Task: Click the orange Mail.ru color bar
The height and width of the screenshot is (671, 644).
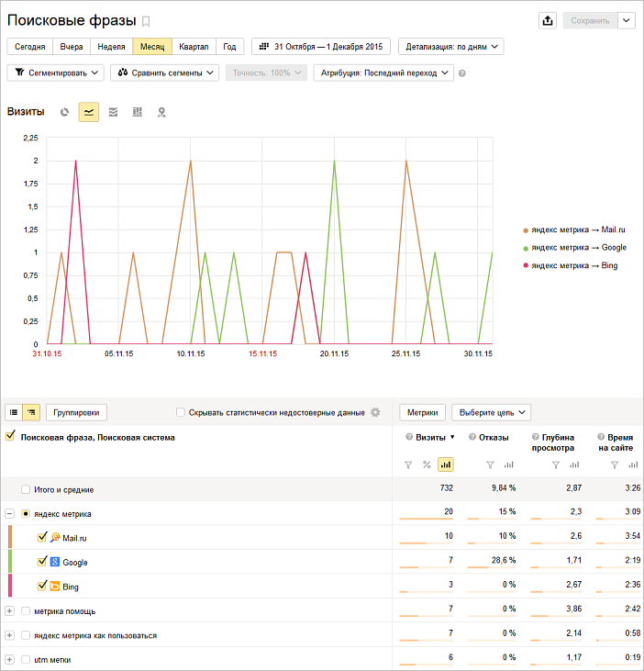Action: [10, 537]
